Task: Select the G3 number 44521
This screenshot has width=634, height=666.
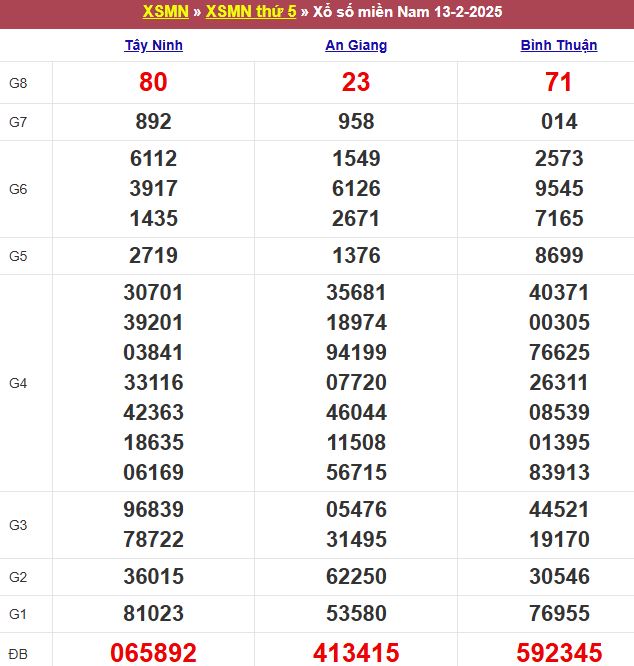Action: (559, 509)
